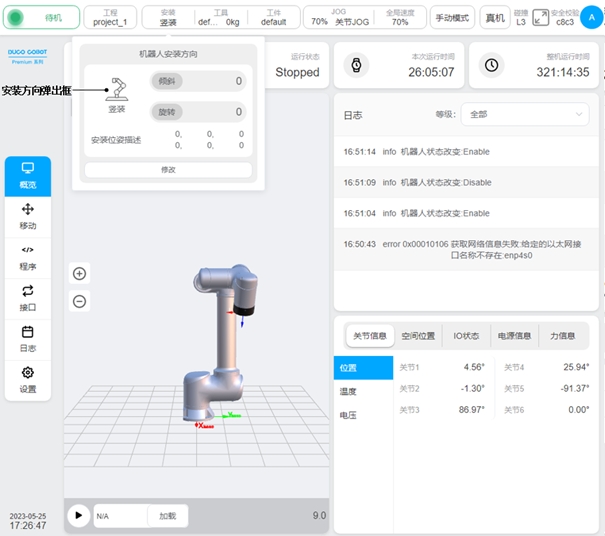Select 温度 temperature in joint info list

point(349,391)
